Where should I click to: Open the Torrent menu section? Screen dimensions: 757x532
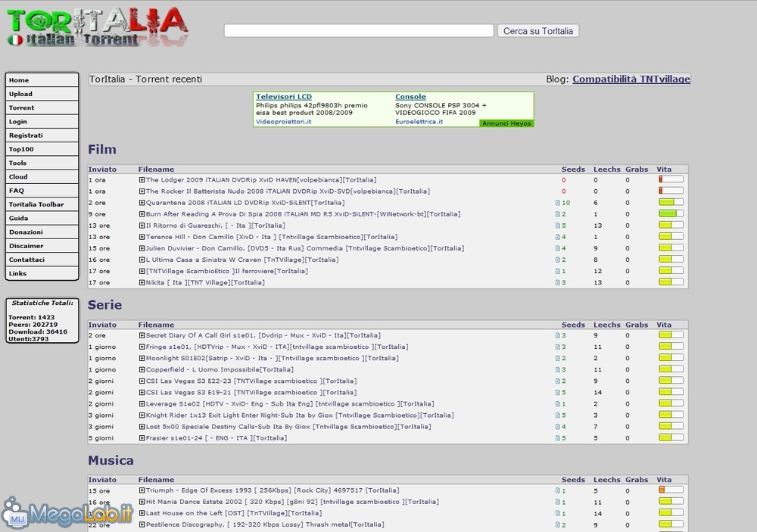click(42, 107)
